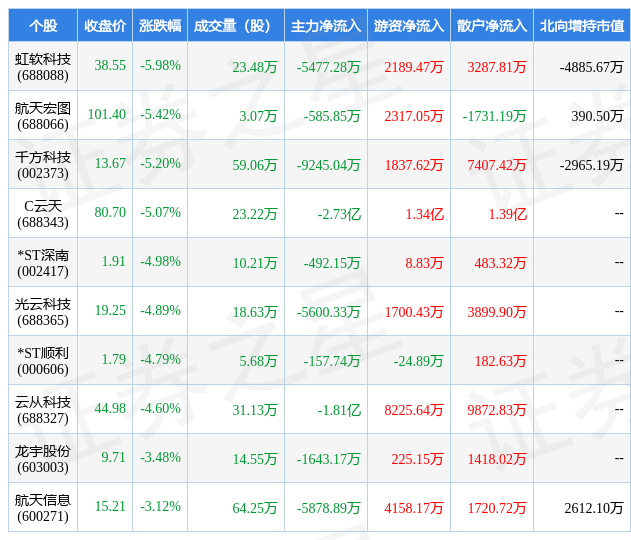The image size is (631, 540).
Task: Click the 个股 column header
Action: 43,26
